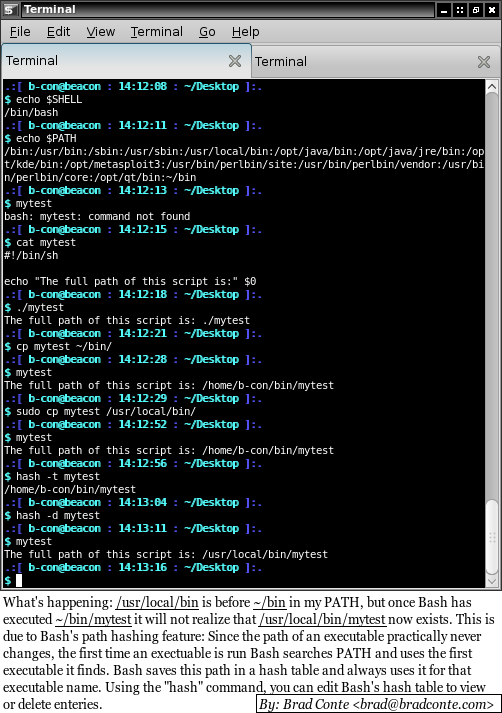Screen dimensions: 502x713
Task: Click the terminal cursor at the last prompt
Action: click(x=19, y=580)
